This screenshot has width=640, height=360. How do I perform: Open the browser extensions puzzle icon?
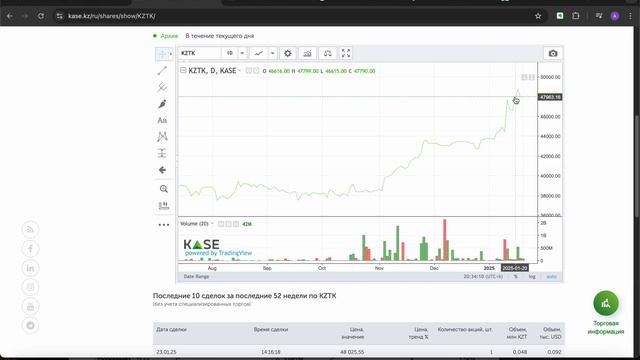576,16
